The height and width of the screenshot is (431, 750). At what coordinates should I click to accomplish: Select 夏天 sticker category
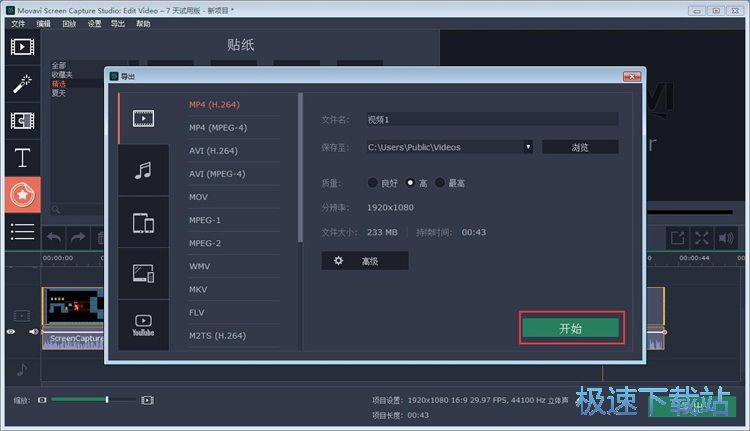click(58, 93)
